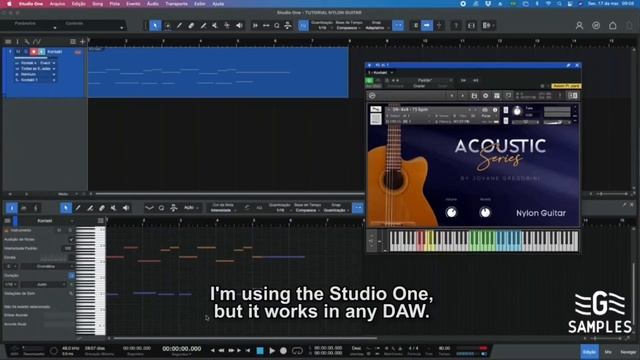Open the Mix view button at bottom right
This screenshot has width=640, height=360.
tap(608, 352)
